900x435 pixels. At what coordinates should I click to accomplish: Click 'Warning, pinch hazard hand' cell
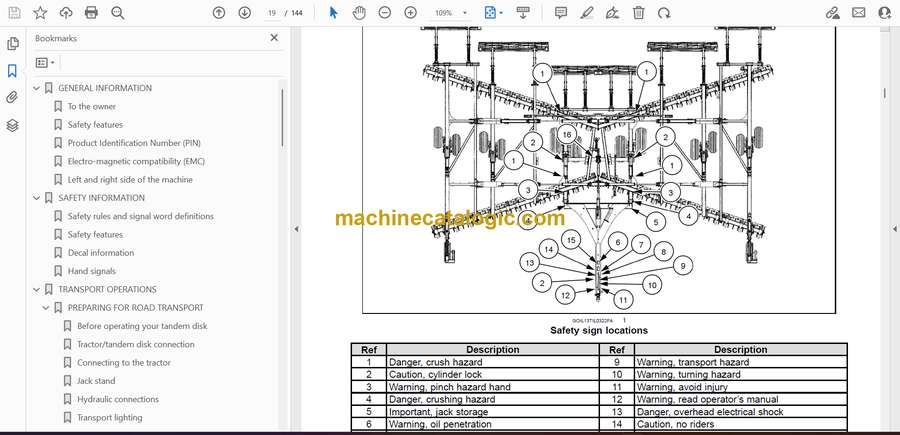click(493, 387)
